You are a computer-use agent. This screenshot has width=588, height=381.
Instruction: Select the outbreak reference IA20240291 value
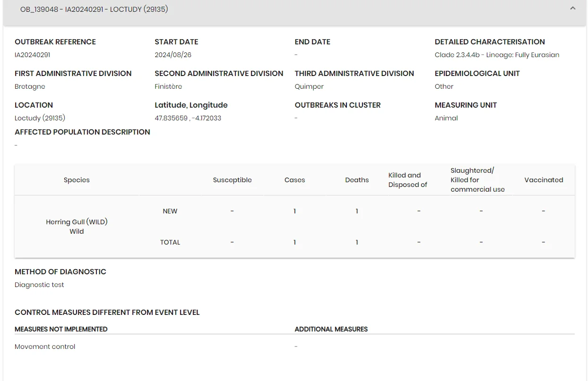32,55
